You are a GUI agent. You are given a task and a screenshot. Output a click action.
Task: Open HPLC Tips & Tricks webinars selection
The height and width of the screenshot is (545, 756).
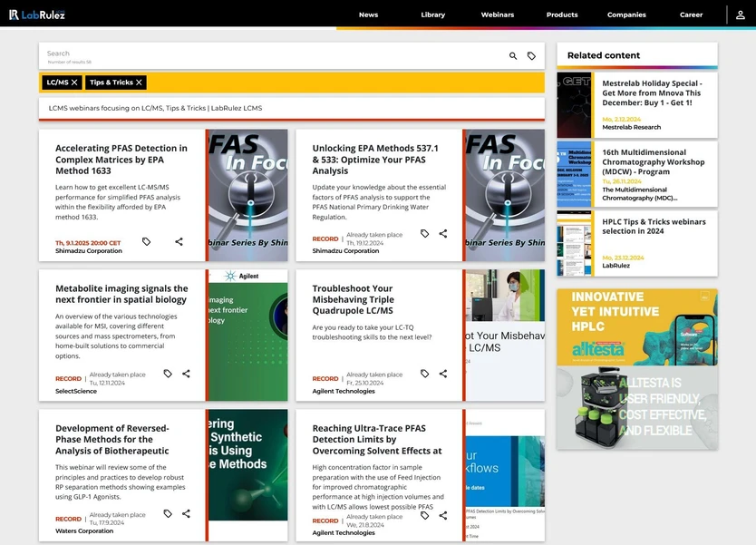pyautogui.click(x=654, y=227)
